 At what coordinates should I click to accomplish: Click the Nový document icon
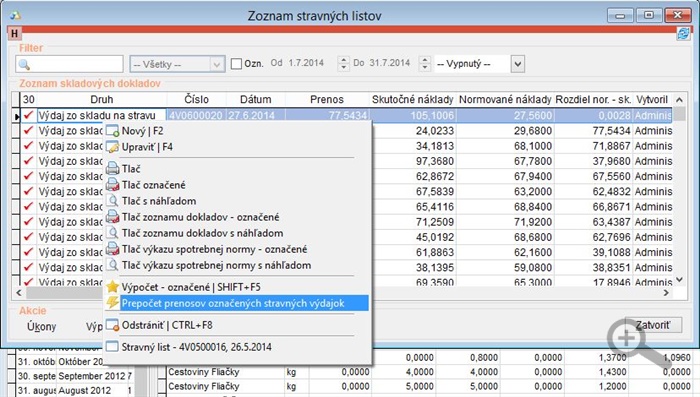[113, 131]
